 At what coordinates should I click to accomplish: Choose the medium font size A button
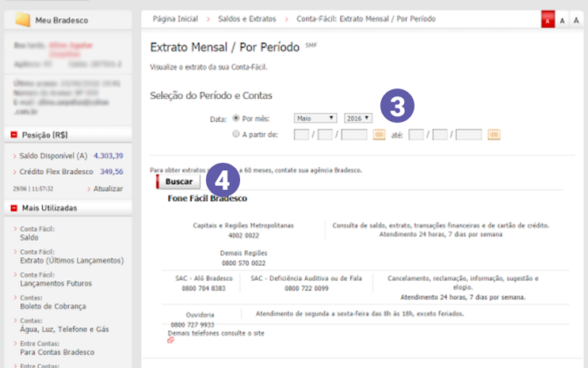(562, 21)
